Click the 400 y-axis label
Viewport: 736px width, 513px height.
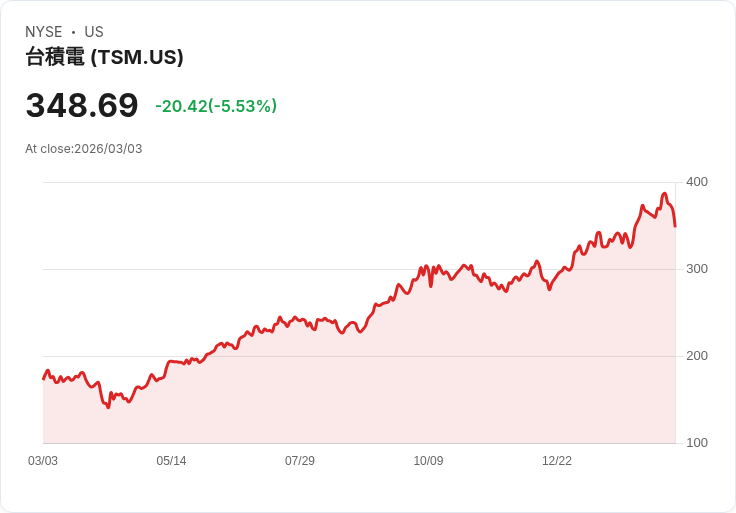[x=696, y=181]
